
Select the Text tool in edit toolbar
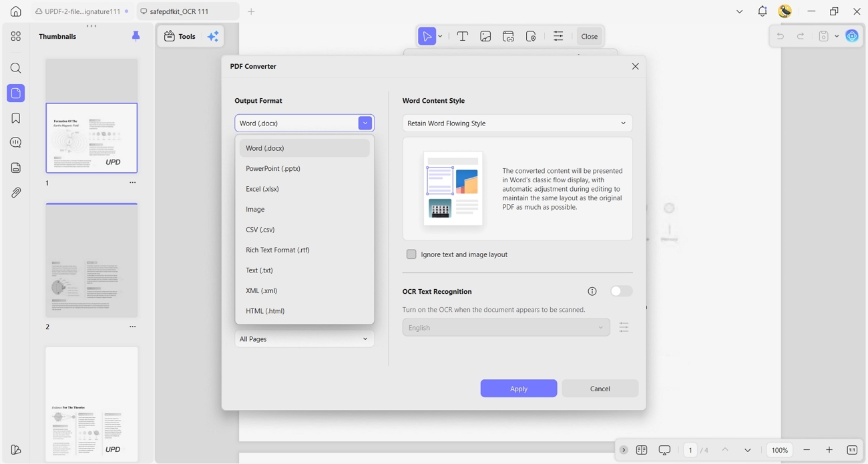pos(462,36)
